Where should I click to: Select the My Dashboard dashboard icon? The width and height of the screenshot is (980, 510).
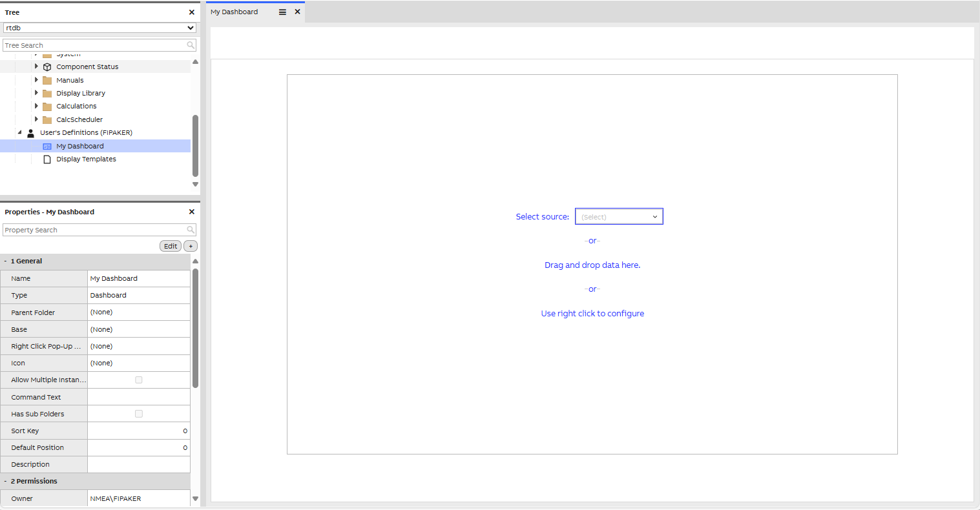47,146
